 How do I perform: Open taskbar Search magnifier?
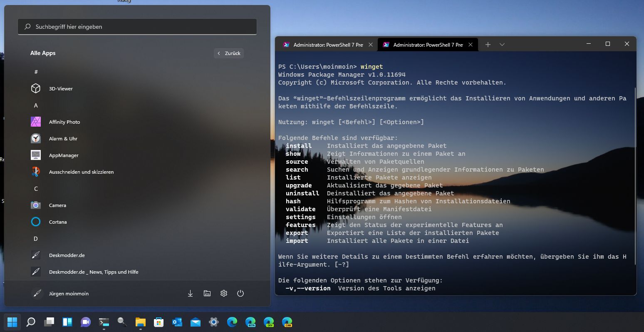coord(31,322)
